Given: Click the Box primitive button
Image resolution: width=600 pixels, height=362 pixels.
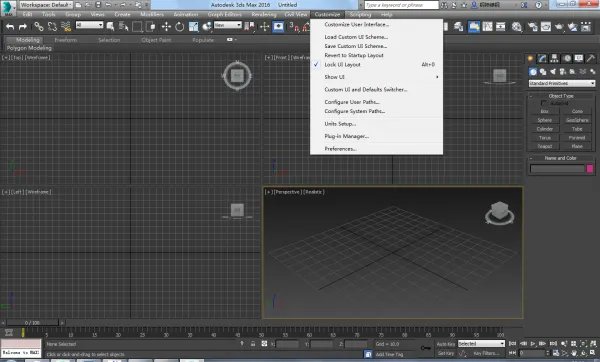Looking at the screenshot, I should click(545, 111).
